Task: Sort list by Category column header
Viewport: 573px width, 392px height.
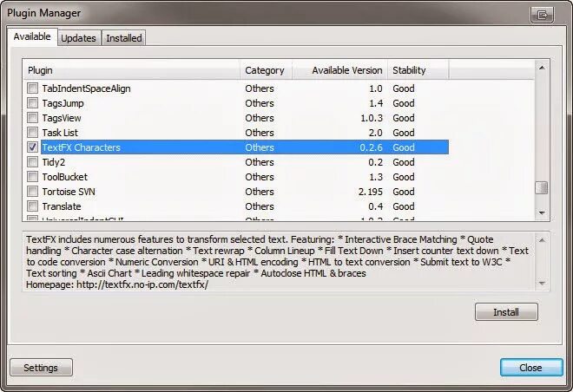Action: (266, 70)
